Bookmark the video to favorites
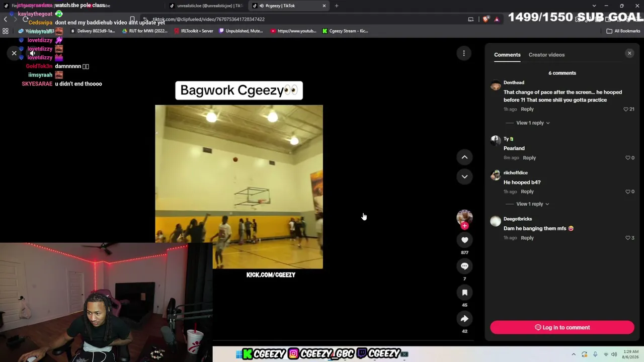 (x=464, y=292)
